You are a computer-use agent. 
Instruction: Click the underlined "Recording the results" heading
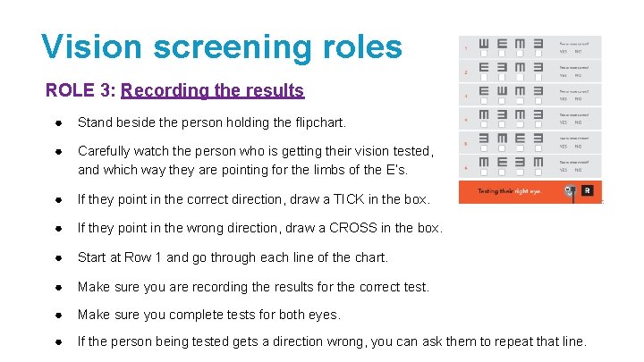pos(212,91)
